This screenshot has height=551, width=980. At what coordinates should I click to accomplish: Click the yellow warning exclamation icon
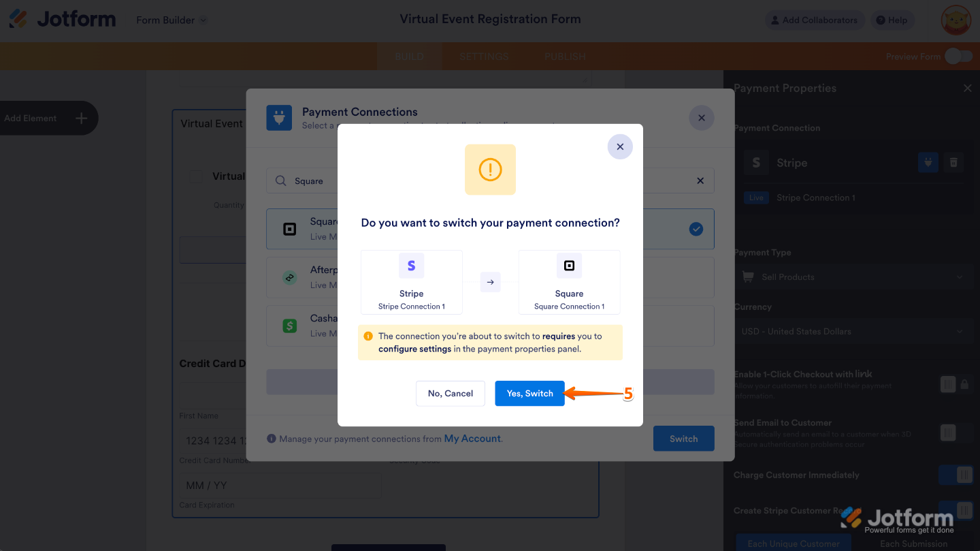click(490, 170)
